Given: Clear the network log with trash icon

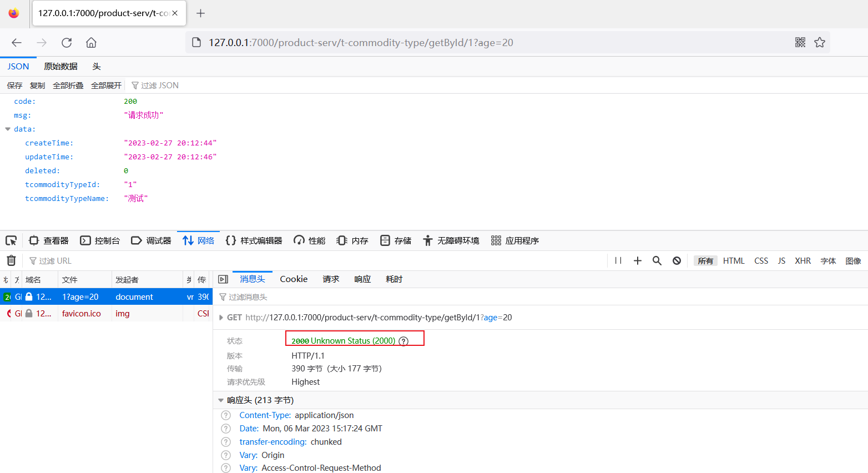Looking at the screenshot, I should (x=11, y=260).
